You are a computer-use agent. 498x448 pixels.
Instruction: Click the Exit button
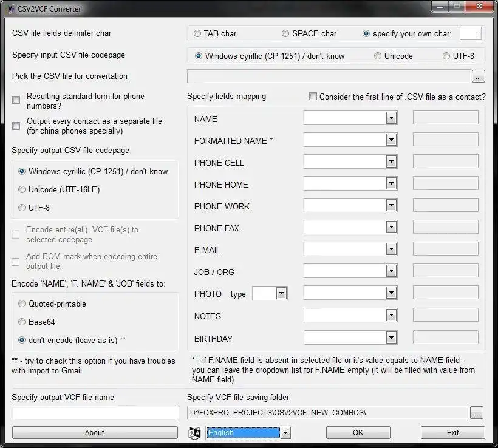point(452,433)
